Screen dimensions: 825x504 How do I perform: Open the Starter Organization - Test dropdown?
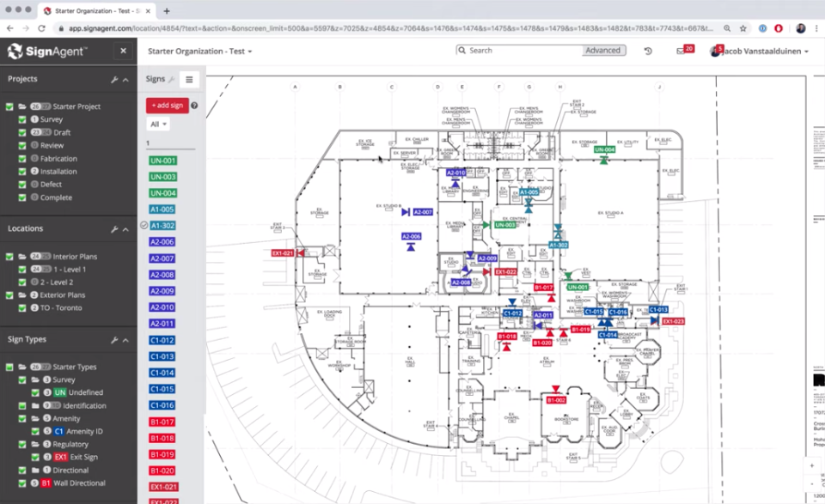(x=200, y=51)
